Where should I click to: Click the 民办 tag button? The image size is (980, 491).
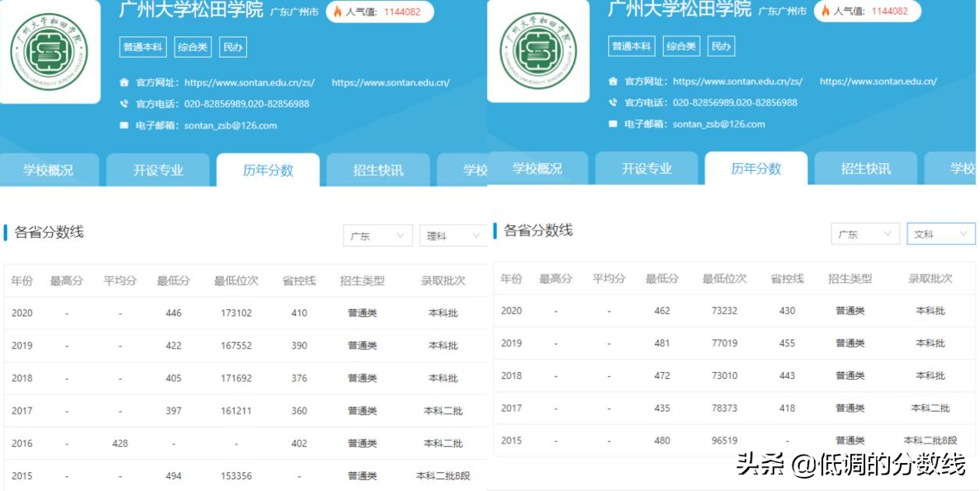(232, 46)
